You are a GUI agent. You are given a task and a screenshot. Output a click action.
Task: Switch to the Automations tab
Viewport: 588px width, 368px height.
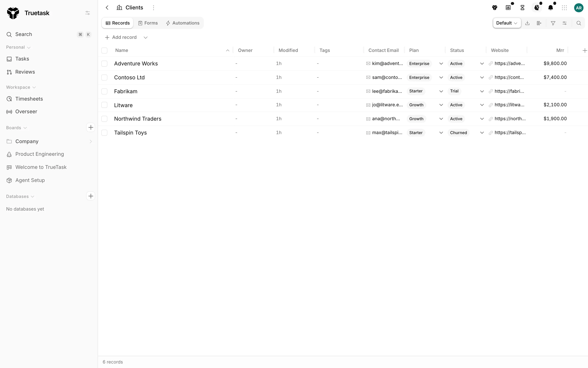click(183, 23)
